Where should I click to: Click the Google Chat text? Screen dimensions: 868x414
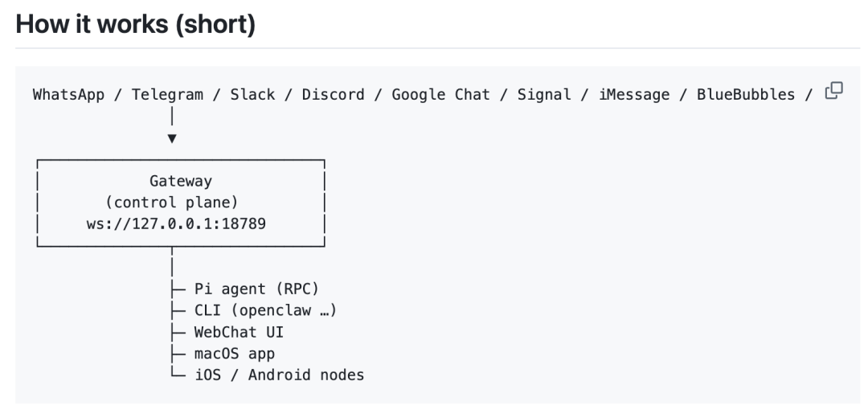click(440, 95)
